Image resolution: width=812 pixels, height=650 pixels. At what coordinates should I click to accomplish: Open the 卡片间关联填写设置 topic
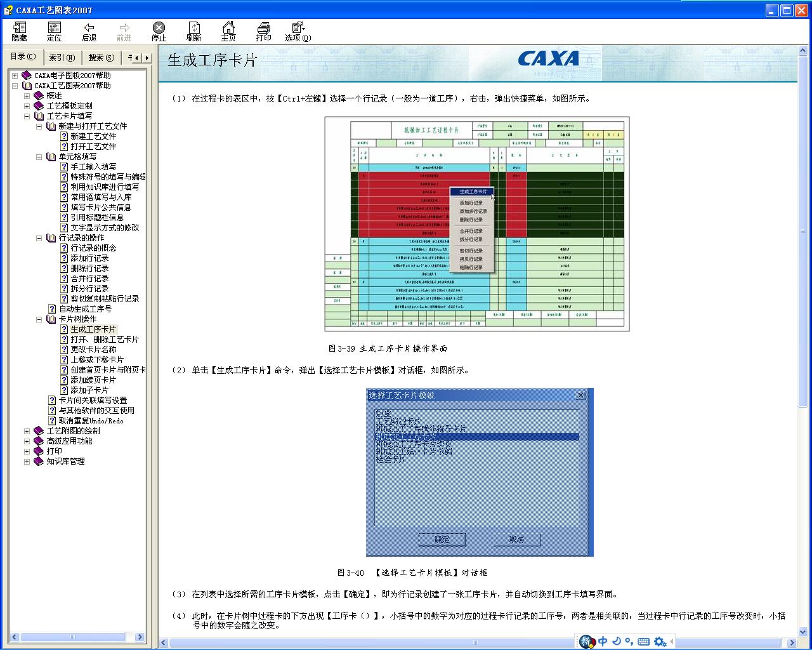(x=93, y=401)
